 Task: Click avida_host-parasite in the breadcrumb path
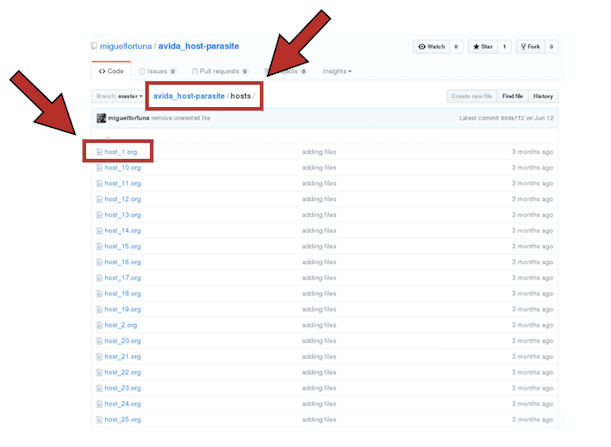pyautogui.click(x=189, y=96)
